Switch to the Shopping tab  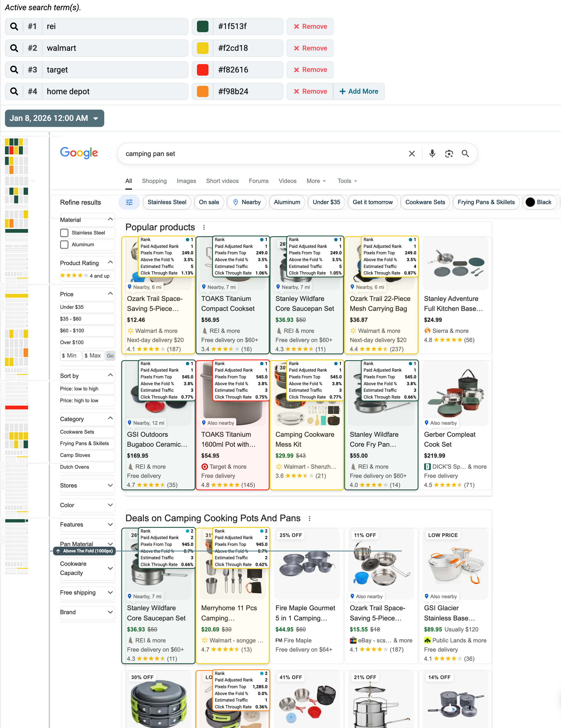(x=154, y=181)
